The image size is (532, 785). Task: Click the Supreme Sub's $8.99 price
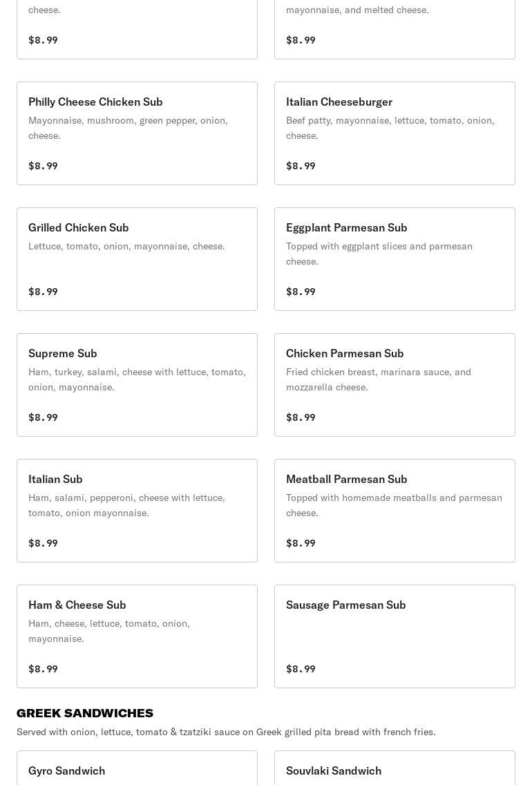tap(43, 417)
